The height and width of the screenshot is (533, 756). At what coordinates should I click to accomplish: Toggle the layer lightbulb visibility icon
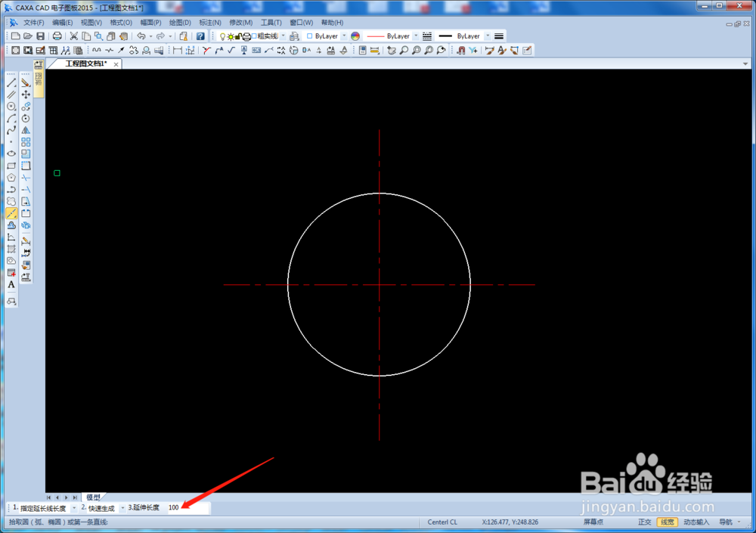(x=222, y=36)
